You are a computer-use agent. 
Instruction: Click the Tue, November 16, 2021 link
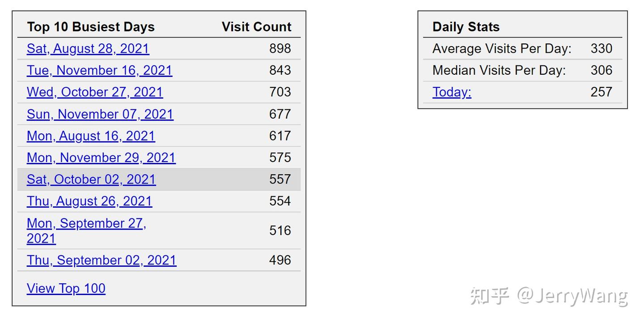click(x=99, y=70)
